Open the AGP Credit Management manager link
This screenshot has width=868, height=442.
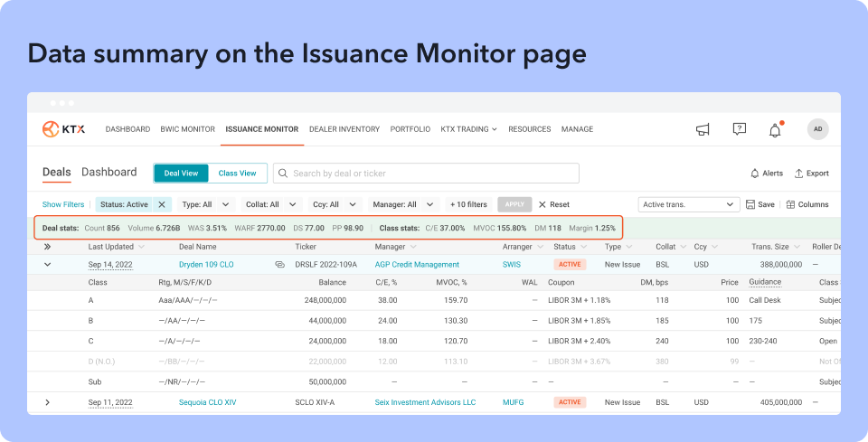tap(417, 265)
